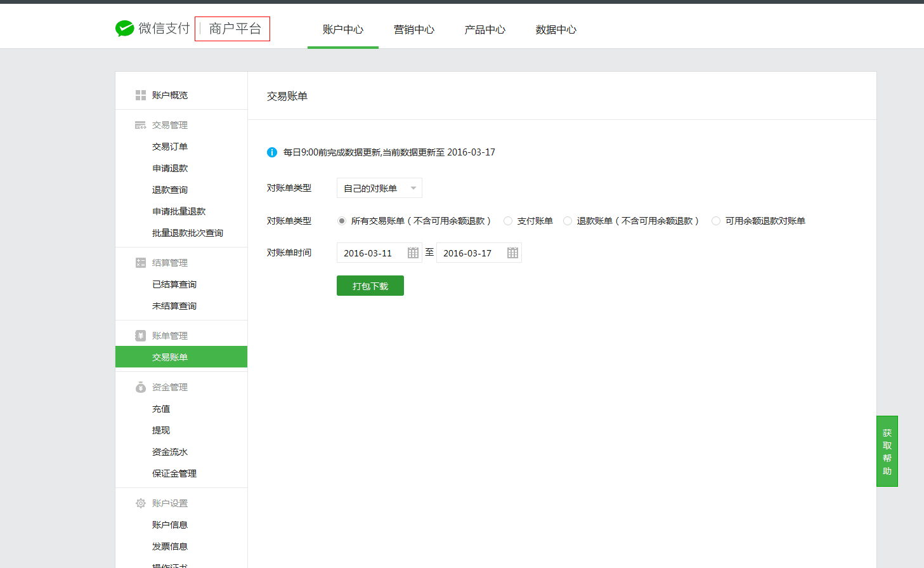Click the 账单管理 section icon

(141, 334)
